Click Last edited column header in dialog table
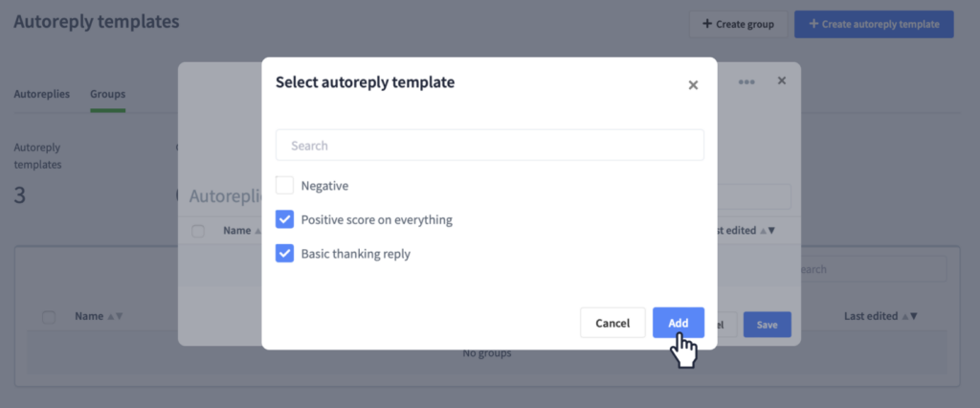Viewport: 980px width, 408px height. point(734,230)
